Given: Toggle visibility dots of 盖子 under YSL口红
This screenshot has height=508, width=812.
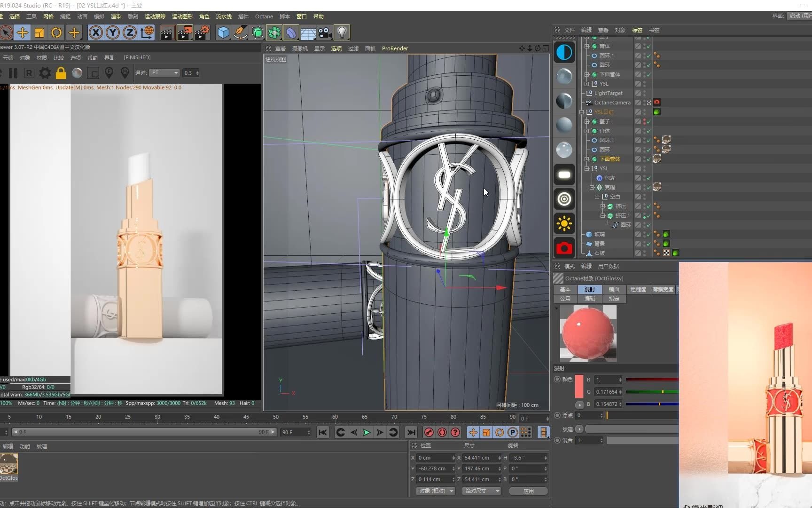Looking at the screenshot, I should (x=644, y=121).
